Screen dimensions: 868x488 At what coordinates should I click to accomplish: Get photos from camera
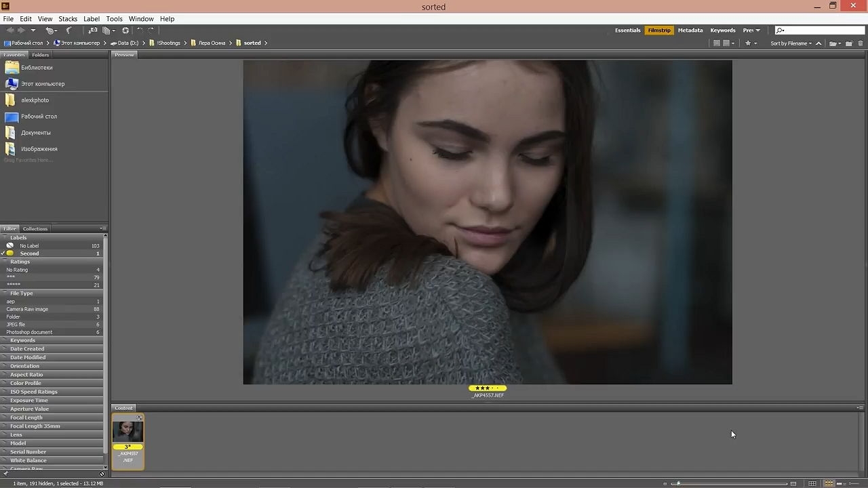coord(93,30)
